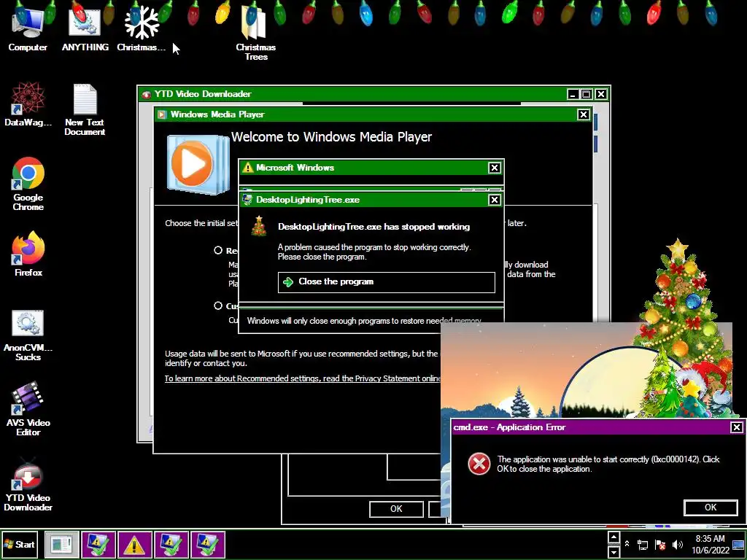Click "Welcome to Windows Media Player" heading
Screen dimensions: 747x560
point(332,137)
